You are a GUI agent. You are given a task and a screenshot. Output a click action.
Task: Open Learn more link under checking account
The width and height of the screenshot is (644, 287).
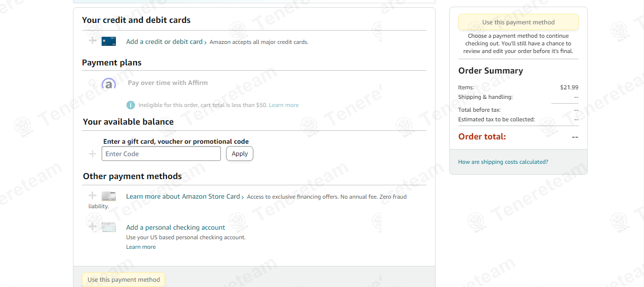tap(141, 247)
